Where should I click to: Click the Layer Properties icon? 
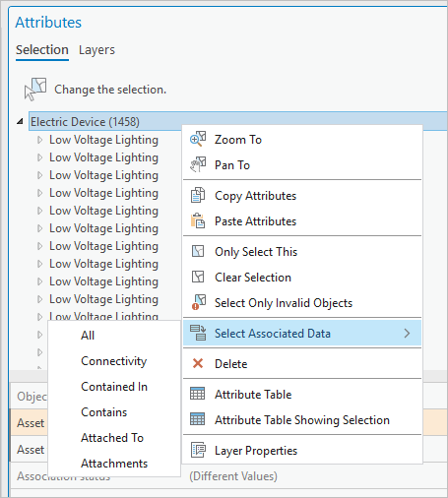pyautogui.click(x=198, y=450)
